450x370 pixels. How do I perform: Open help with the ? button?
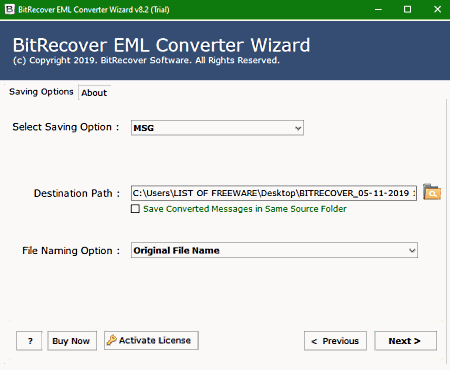point(29,341)
